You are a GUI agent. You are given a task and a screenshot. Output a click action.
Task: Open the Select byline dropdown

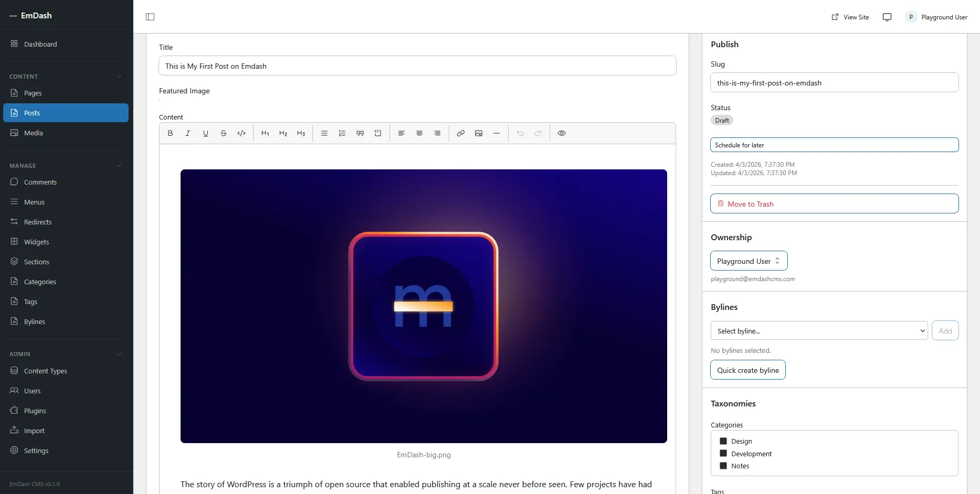click(x=818, y=330)
